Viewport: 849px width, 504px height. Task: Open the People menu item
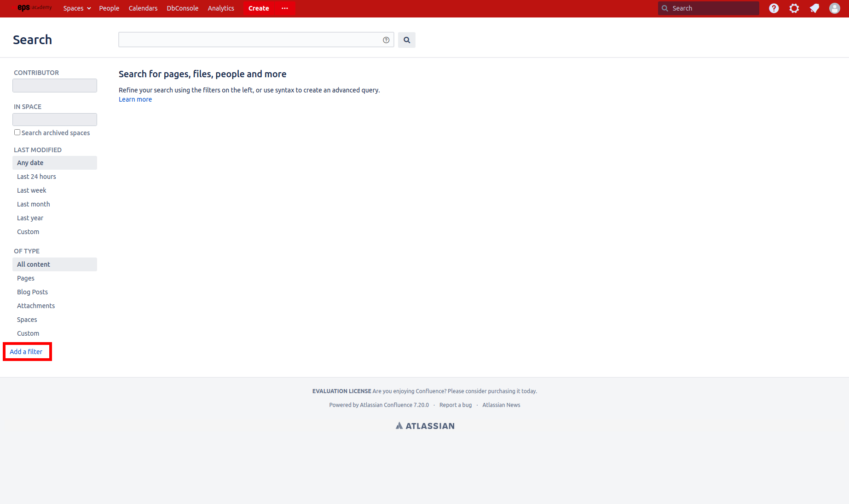[x=109, y=8]
